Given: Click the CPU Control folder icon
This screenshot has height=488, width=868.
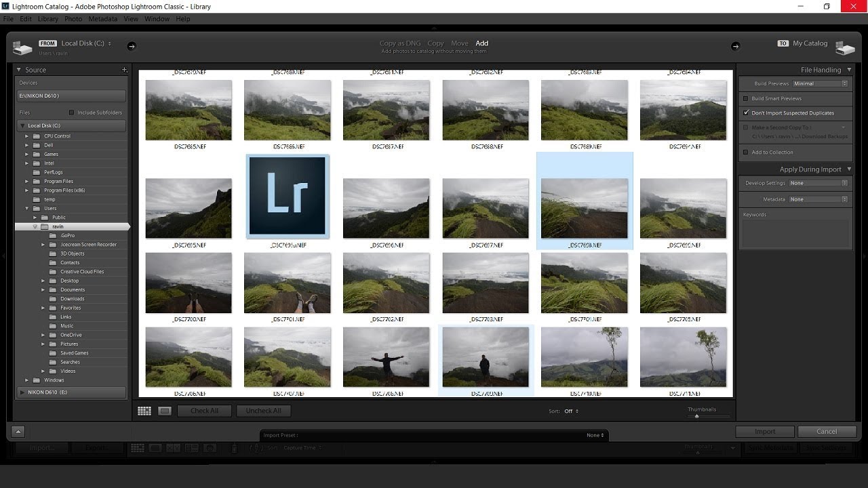Looking at the screenshot, I should [x=37, y=136].
